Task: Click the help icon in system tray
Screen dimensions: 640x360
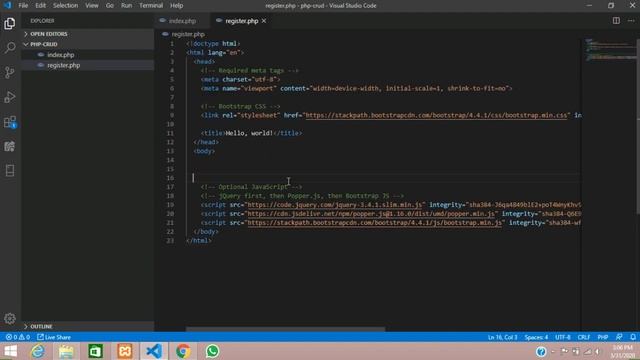Action: tap(541, 351)
